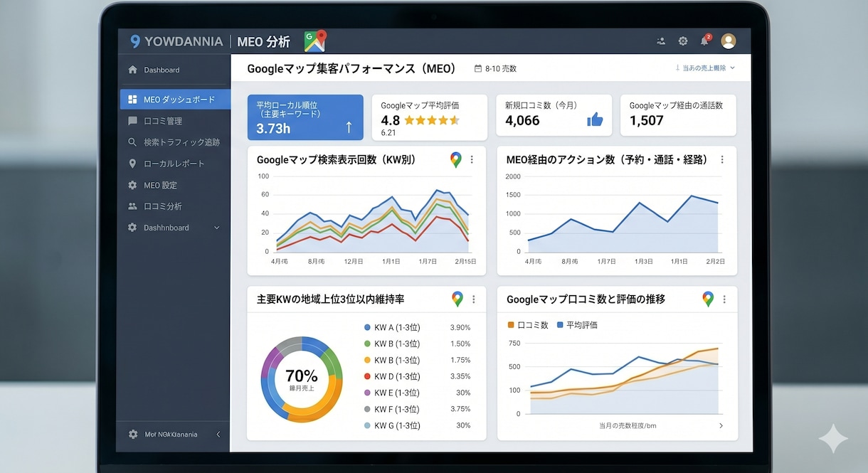868x473 pixels.
Task: Click the MEO 設定 gear icon
Action: 132,185
